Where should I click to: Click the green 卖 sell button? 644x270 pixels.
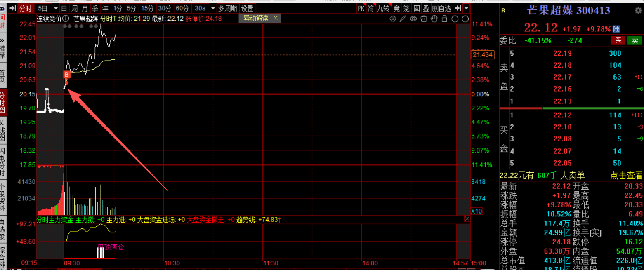(635, 40)
